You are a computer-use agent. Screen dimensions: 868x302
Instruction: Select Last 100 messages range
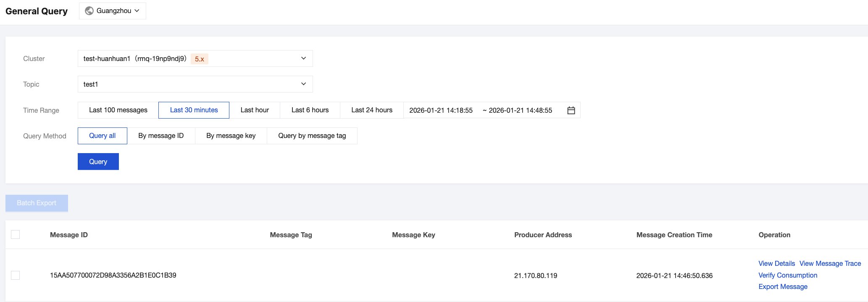coord(118,110)
